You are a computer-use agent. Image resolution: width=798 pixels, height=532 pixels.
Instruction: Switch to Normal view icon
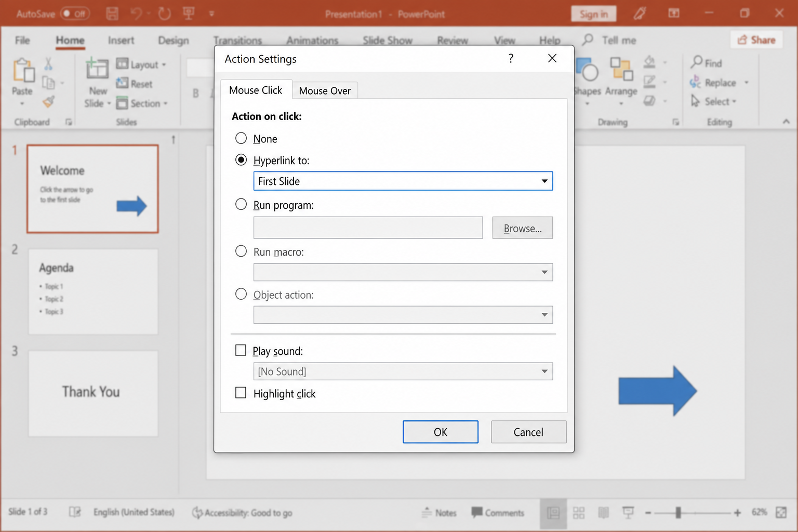coord(553,513)
